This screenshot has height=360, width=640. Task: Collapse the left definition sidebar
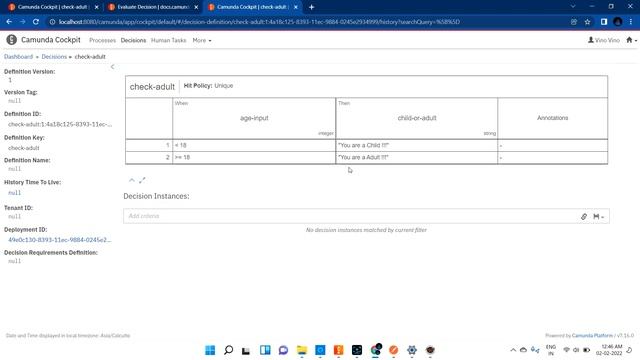(x=113, y=67)
